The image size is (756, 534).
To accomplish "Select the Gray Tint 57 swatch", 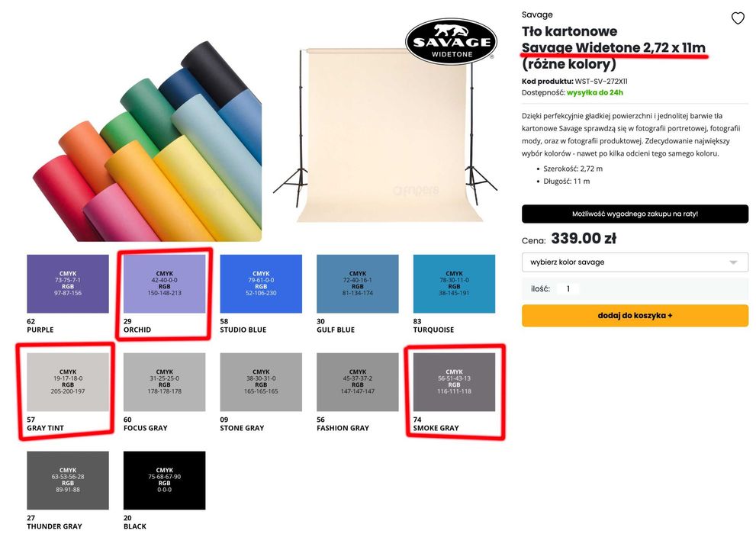I will [x=68, y=382].
